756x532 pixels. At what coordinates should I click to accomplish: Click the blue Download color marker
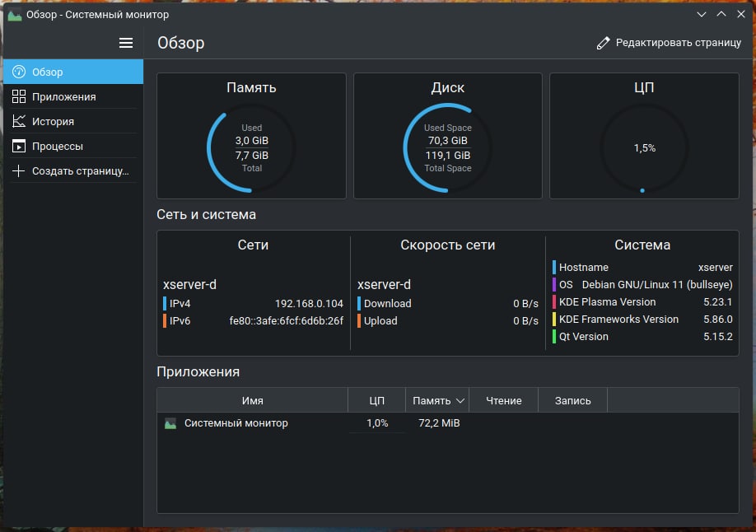(x=359, y=303)
